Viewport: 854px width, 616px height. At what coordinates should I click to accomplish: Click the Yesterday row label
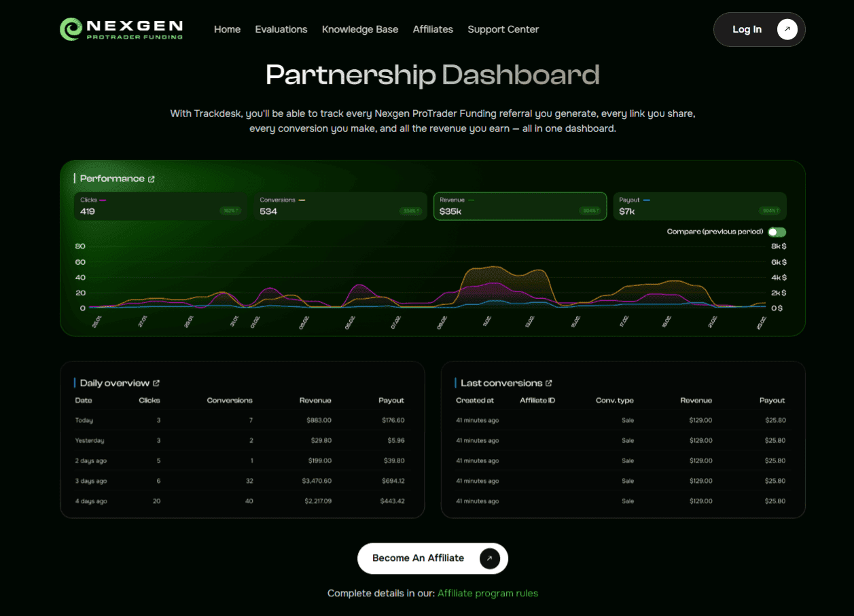90,441
